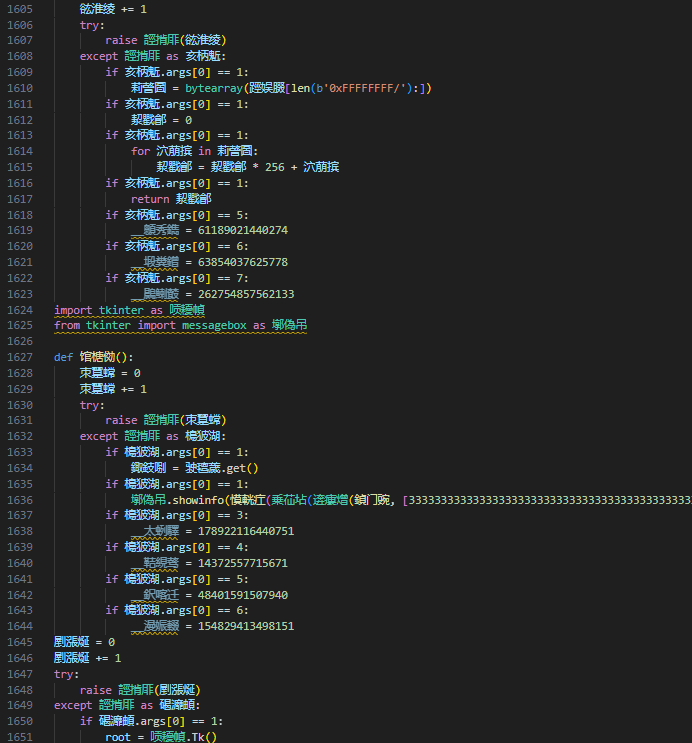Click line number 1645 in the gutter
Image resolution: width=692 pixels, height=743 pixels.
20,642
